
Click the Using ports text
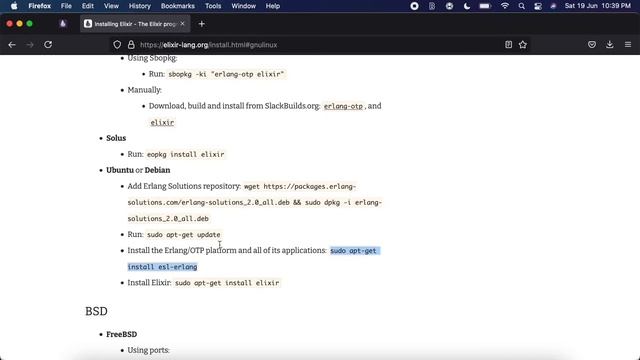click(x=148, y=350)
